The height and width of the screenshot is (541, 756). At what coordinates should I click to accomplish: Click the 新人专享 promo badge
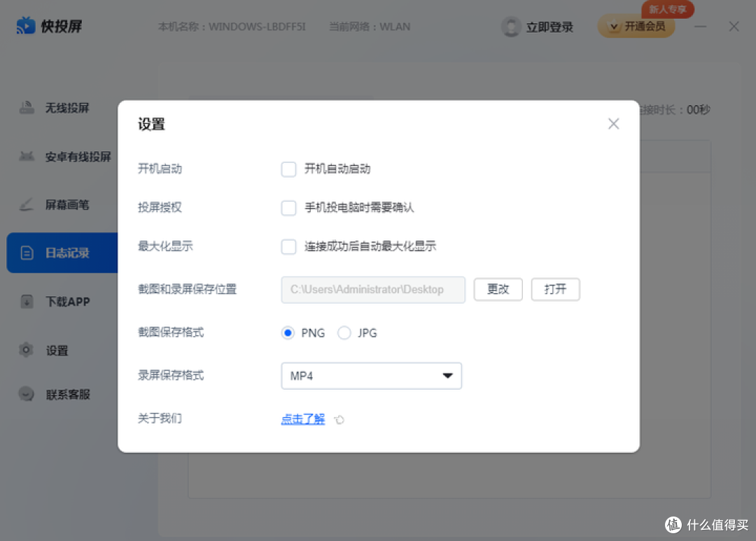668,9
